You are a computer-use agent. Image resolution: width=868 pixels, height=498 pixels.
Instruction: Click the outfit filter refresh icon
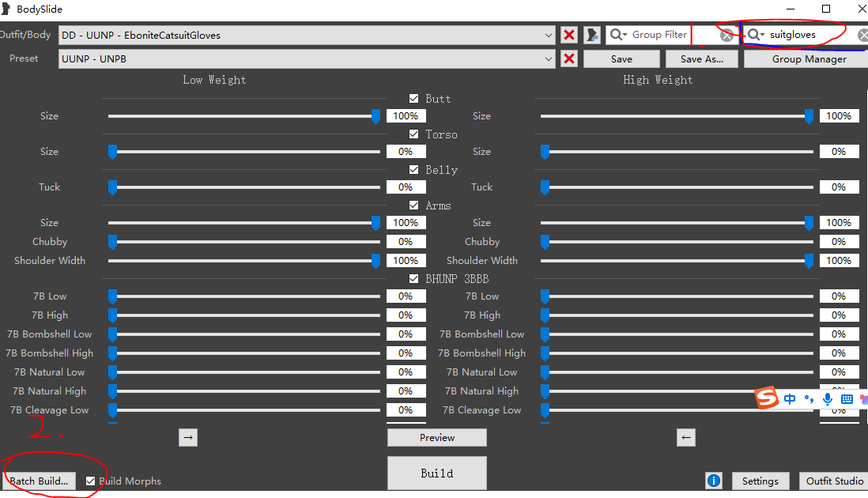(x=592, y=35)
